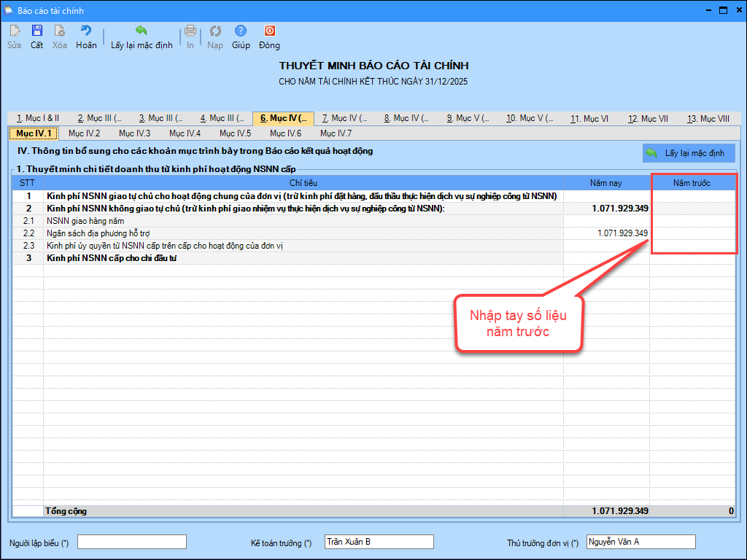Click the Sửa (Edit) toolbar icon

click(14, 31)
